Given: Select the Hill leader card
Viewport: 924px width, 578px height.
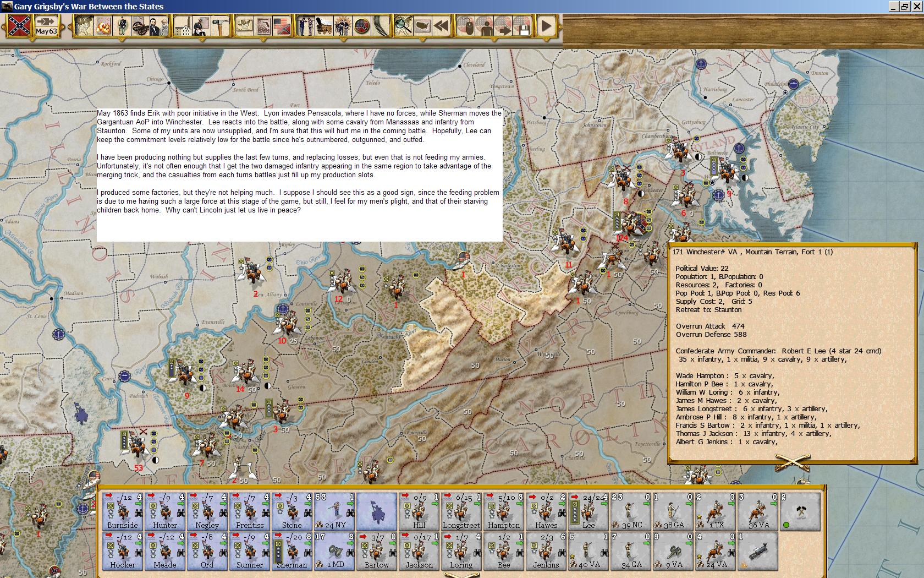Looking at the screenshot, I should click(x=419, y=511).
